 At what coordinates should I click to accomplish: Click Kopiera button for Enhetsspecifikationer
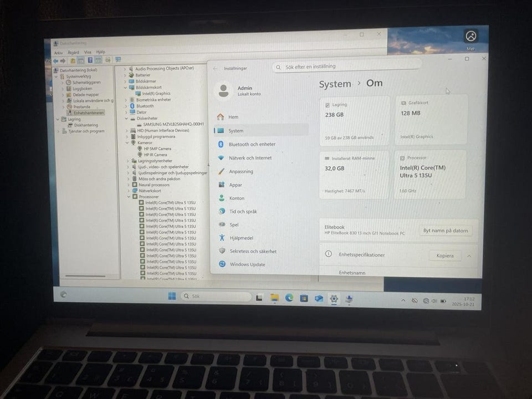(445, 256)
